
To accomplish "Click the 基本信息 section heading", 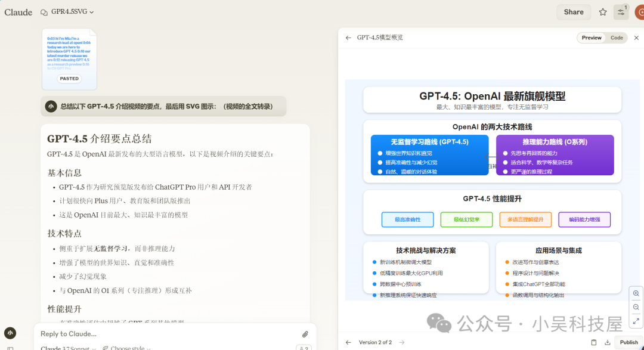I will [64, 173].
